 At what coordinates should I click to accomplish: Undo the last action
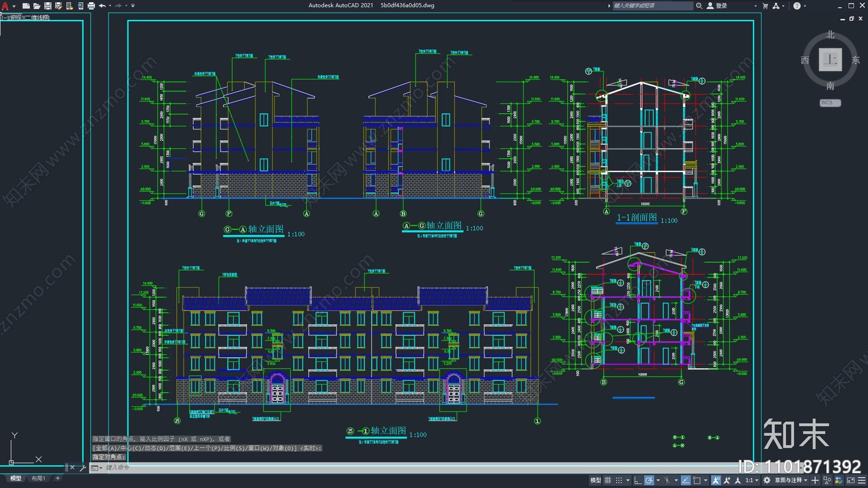coord(102,6)
